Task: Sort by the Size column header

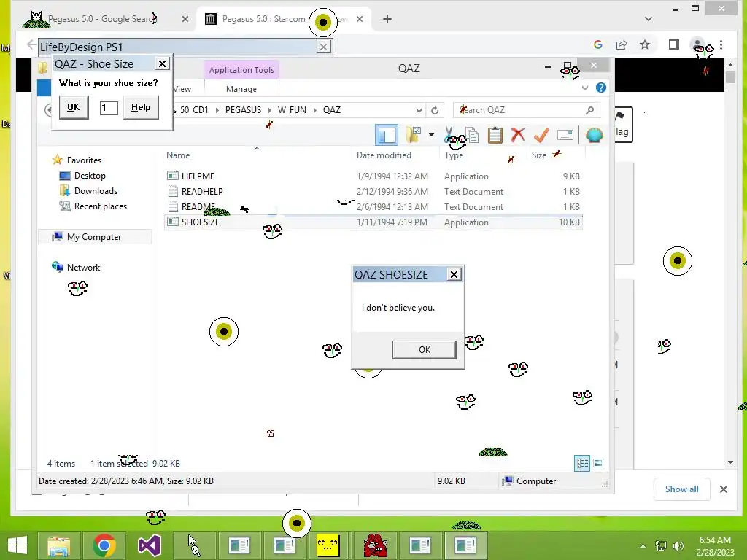Action: tap(539, 155)
